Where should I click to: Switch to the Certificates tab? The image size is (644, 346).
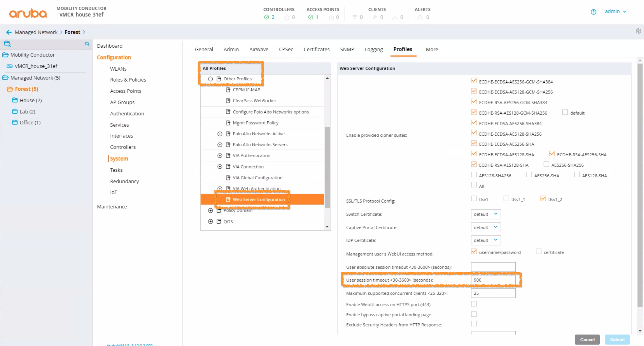316,49
